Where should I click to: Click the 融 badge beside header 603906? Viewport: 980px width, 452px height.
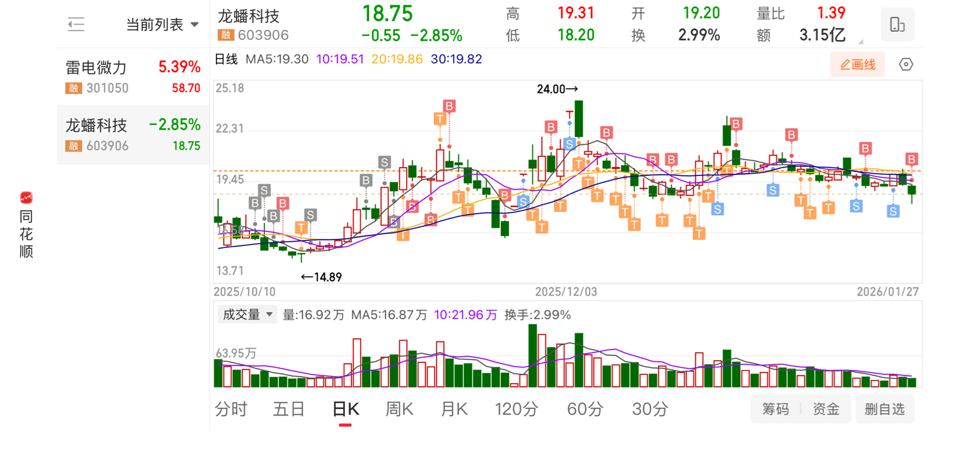coord(225,35)
